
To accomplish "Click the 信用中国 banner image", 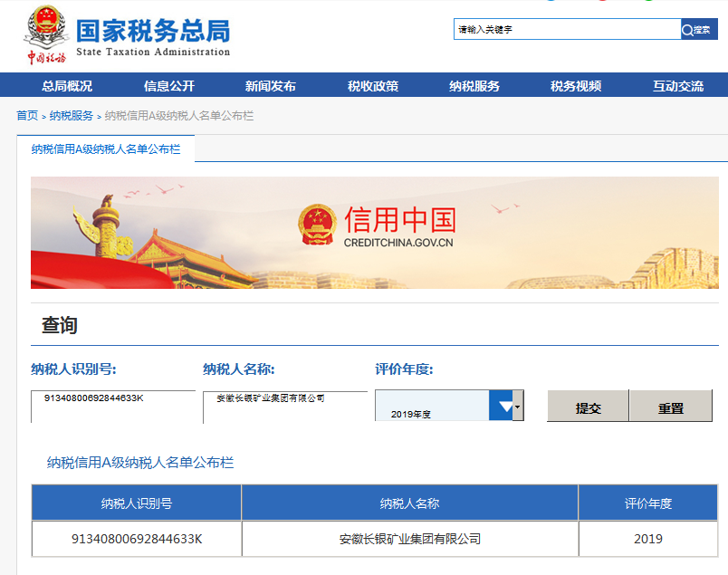I will click(x=375, y=232).
